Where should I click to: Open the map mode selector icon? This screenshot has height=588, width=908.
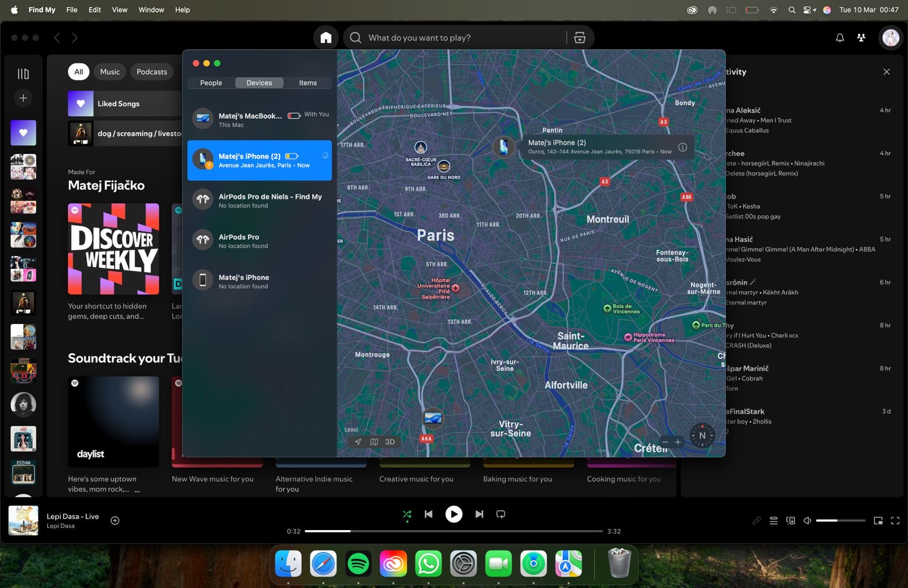coord(374,442)
